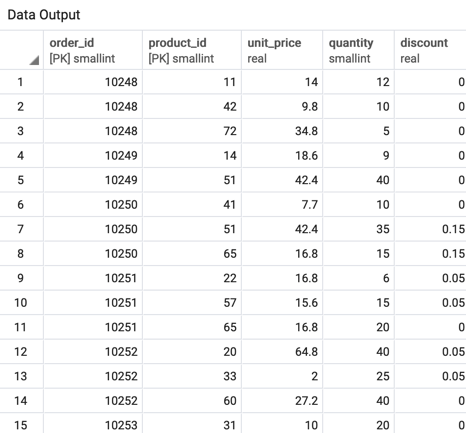Click quantity cell 25 in row 13

click(359, 376)
